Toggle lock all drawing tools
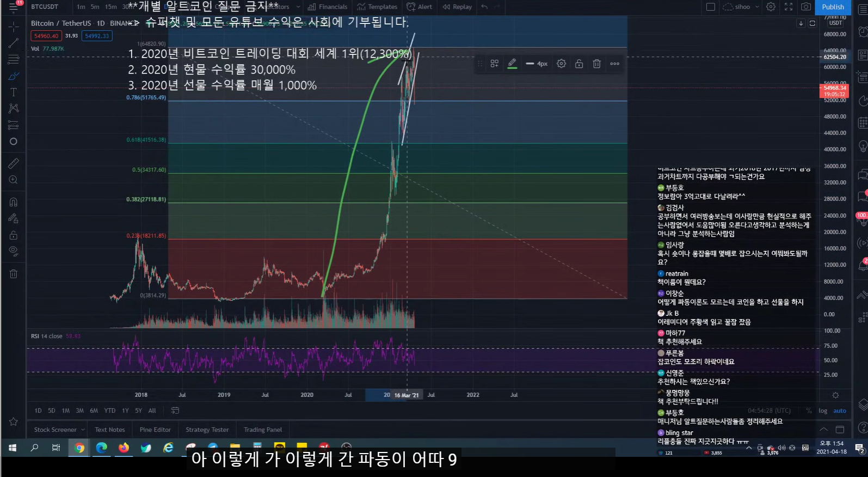 tap(14, 235)
